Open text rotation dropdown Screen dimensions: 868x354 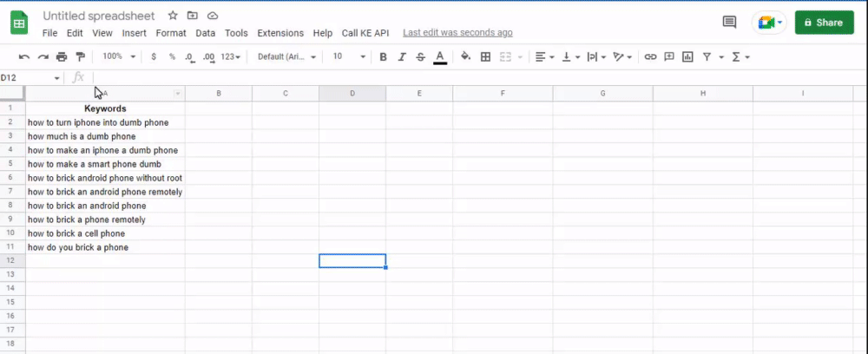(622, 57)
